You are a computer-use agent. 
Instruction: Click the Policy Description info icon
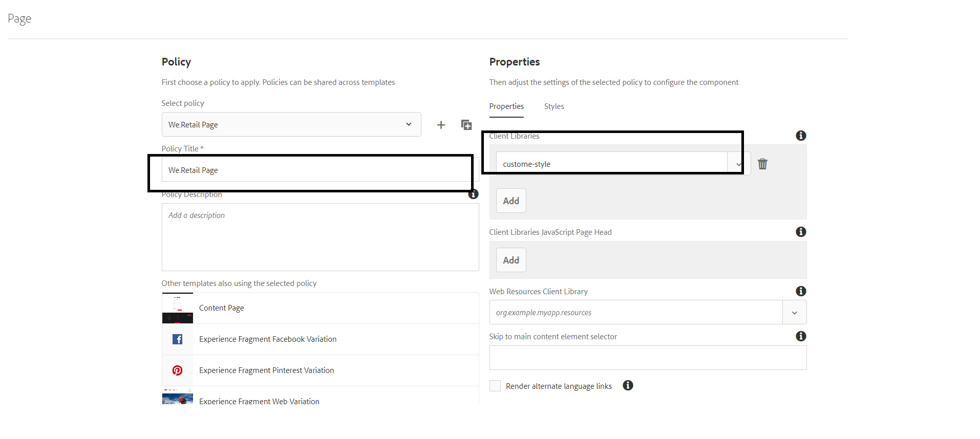pyautogui.click(x=474, y=194)
